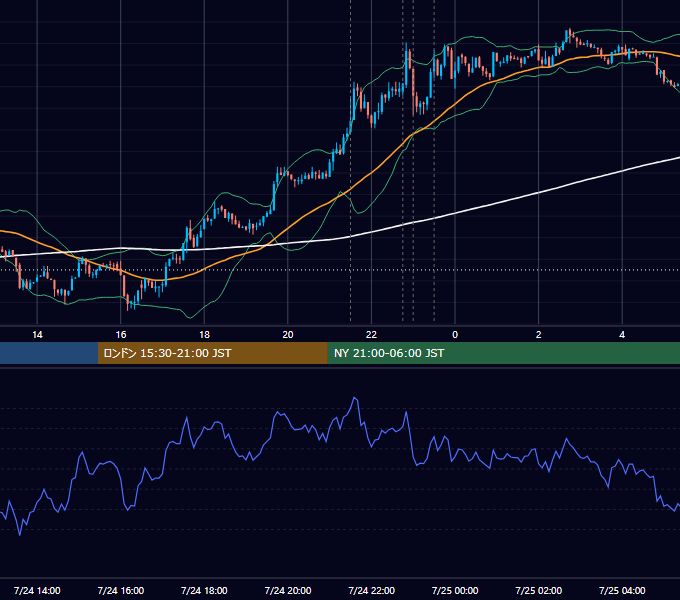Select the 22 hour axis label
680x600 pixels.
pyautogui.click(x=371, y=335)
